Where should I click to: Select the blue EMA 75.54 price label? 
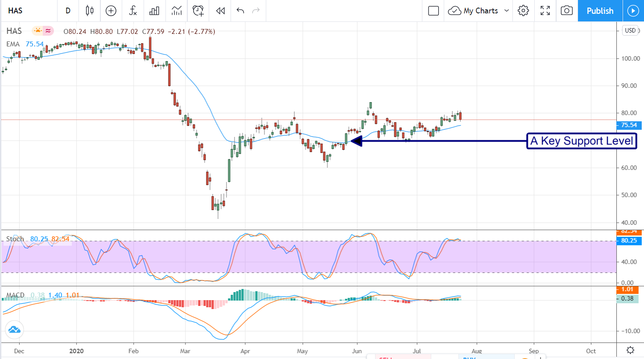click(x=630, y=125)
